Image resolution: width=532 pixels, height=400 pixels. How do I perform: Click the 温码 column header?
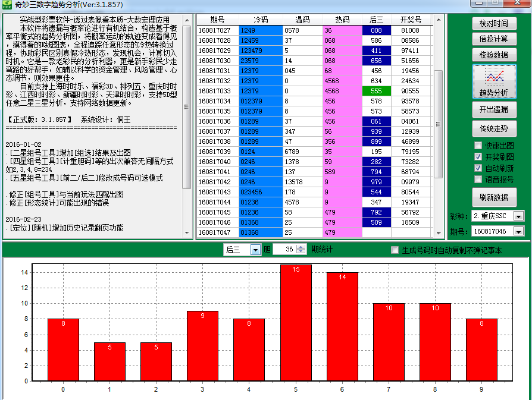pyautogui.click(x=302, y=20)
